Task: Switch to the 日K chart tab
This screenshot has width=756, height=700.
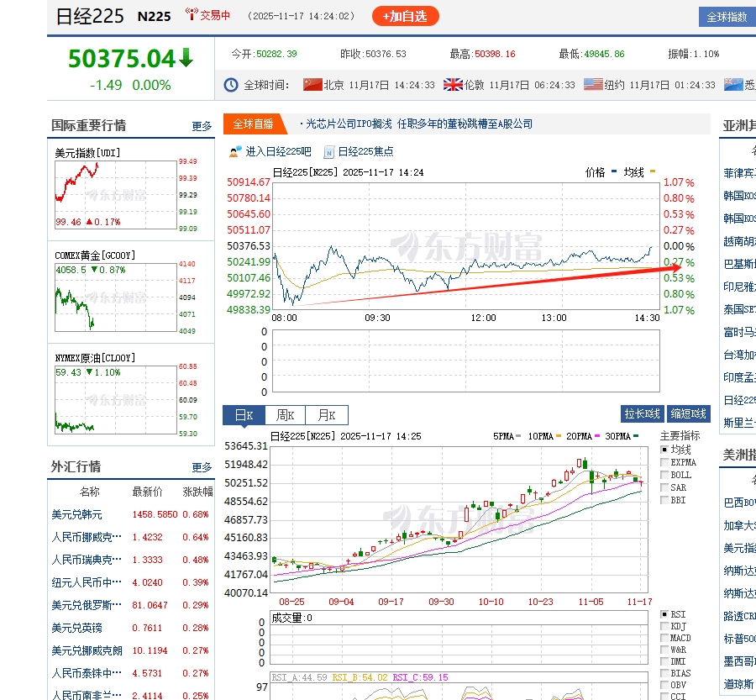Action: 244,415
